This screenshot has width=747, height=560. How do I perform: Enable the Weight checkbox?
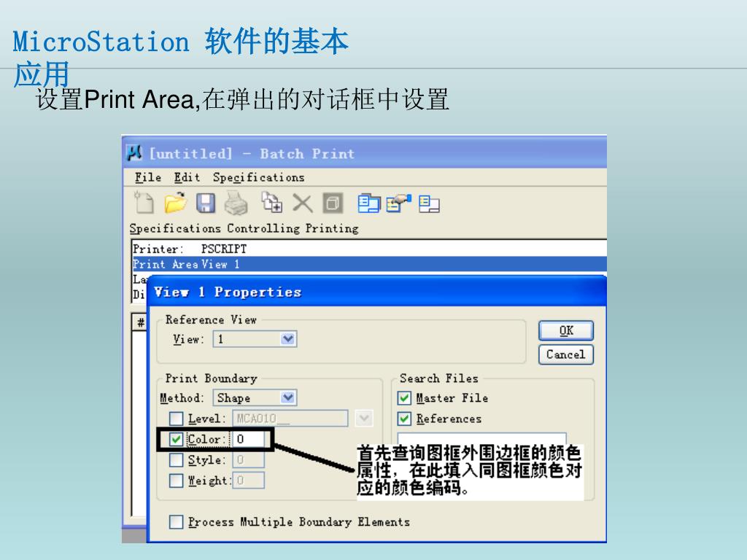tap(177, 481)
